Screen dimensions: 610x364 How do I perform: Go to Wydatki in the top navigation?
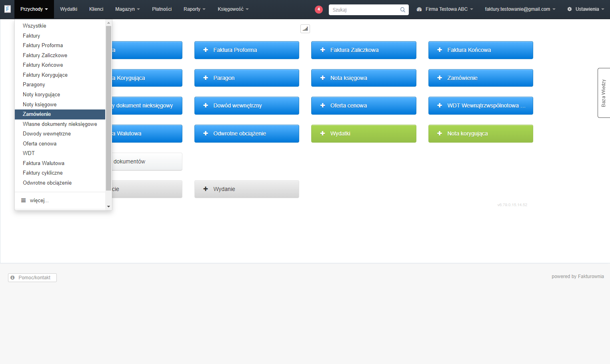click(68, 9)
